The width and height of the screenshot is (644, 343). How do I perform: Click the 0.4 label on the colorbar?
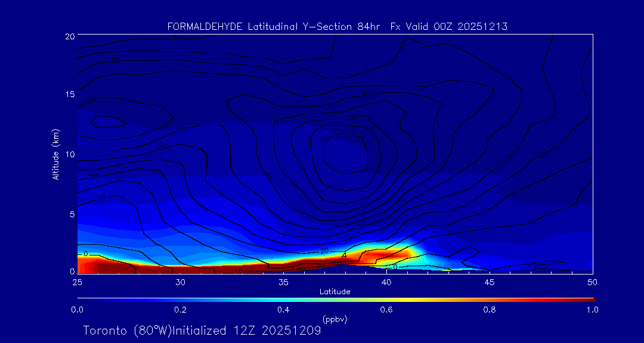tap(283, 310)
